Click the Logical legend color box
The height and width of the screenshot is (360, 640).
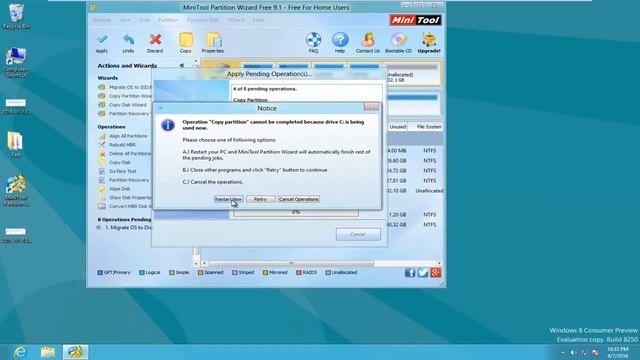click(x=142, y=273)
